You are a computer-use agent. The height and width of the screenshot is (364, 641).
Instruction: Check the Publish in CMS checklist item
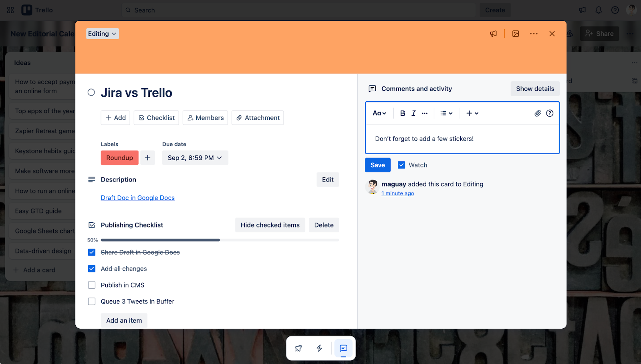(91, 285)
